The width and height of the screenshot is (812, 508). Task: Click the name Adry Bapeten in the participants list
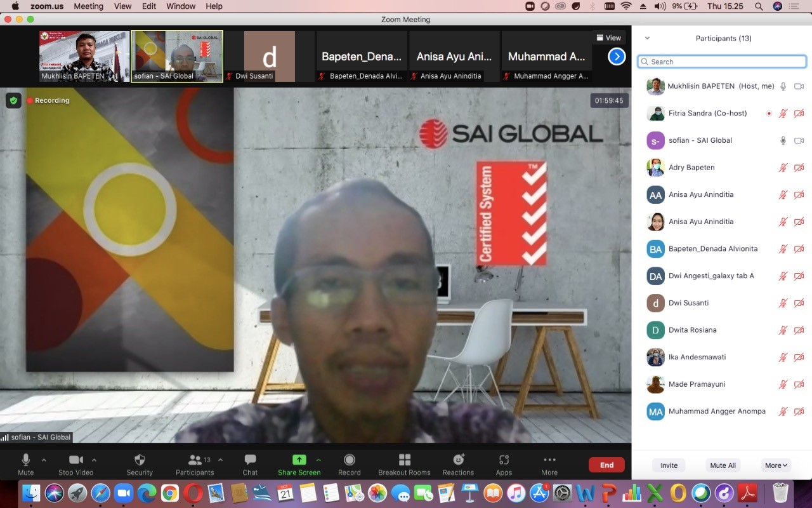pos(691,168)
